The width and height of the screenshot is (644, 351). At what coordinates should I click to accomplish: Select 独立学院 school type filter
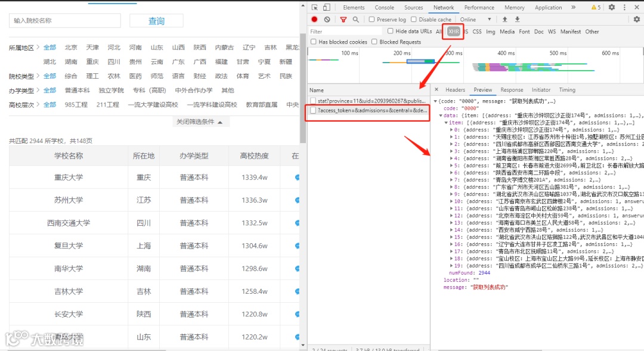click(x=112, y=91)
